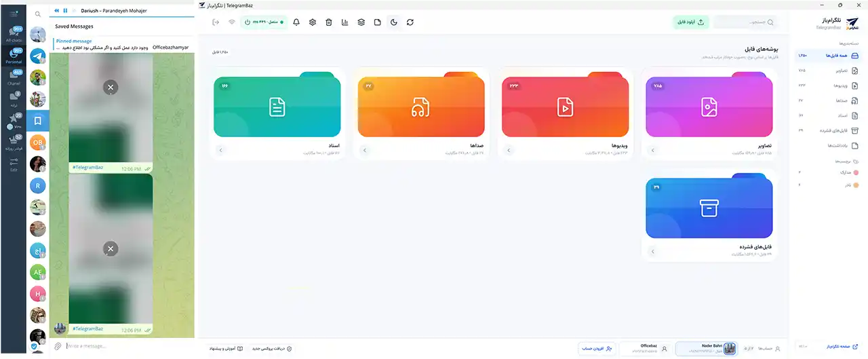
Task: Skip to previous track in Telegram player
Action: click(57, 11)
